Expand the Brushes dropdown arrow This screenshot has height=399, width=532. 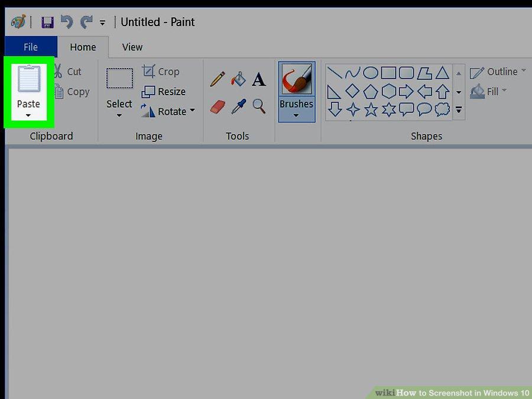(296, 115)
